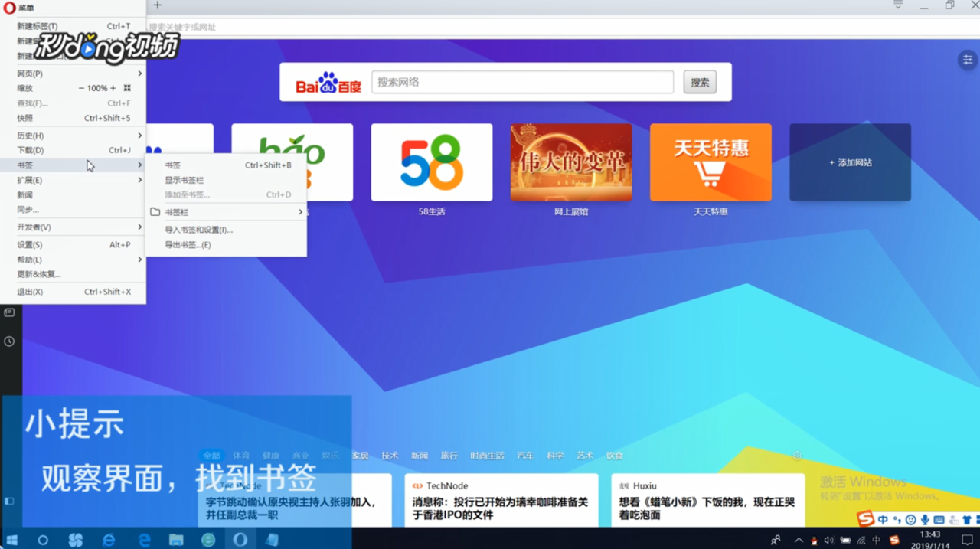Open the tab menu icon near window controls
The image size is (980, 549).
pos(898,5)
